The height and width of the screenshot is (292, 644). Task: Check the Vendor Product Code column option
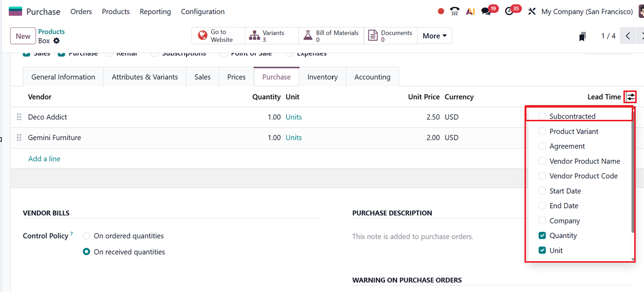click(542, 176)
